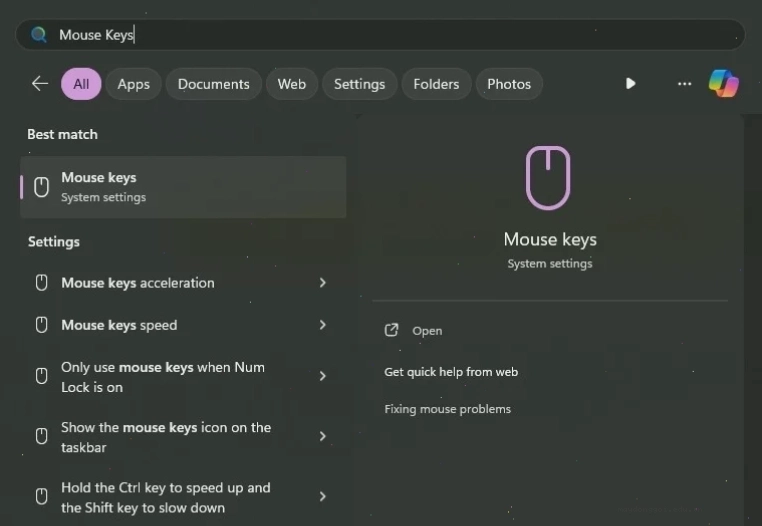Switch to the Settings filter tab
Screen dimensions: 762x526
tap(359, 84)
